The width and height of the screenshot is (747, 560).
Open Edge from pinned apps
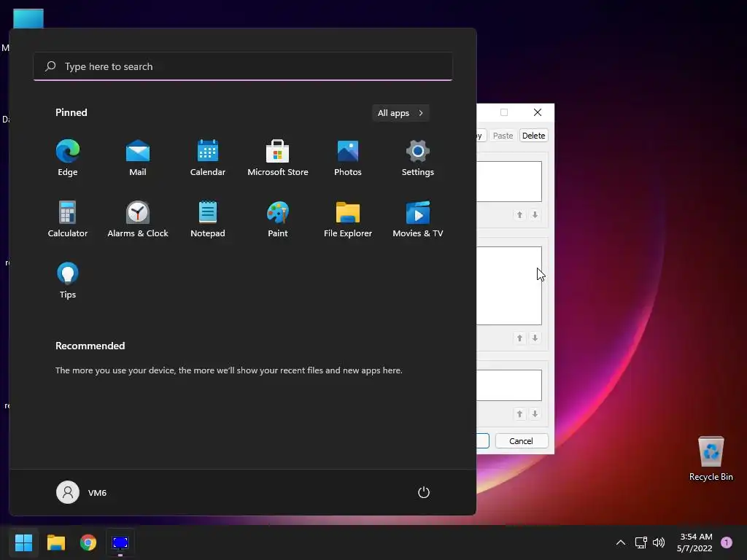click(68, 157)
